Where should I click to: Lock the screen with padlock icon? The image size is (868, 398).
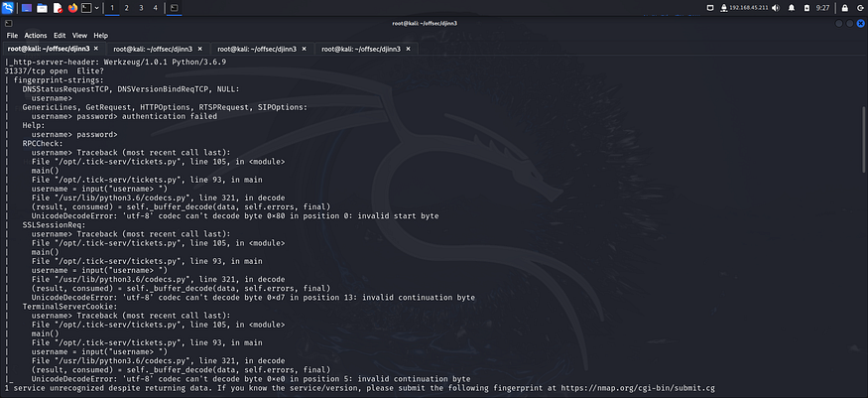[845, 8]
